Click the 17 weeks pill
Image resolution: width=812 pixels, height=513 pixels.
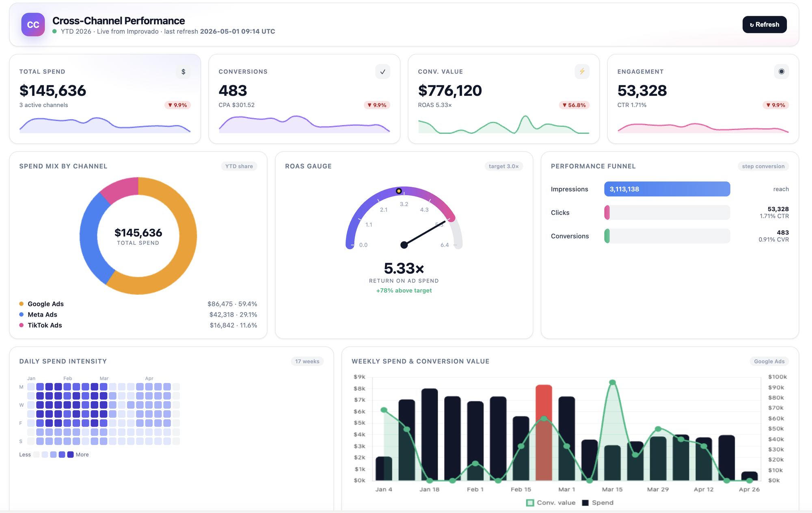click(307, 361)
